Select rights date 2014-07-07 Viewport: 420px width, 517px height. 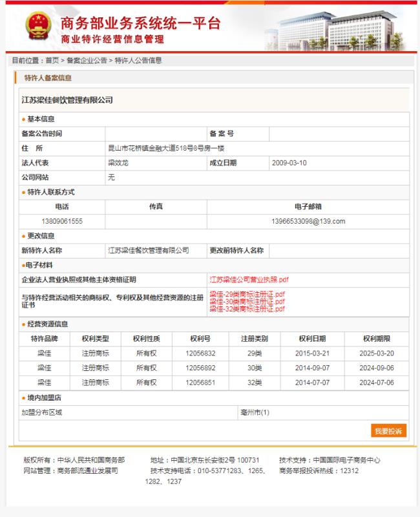tap(312, 383)
